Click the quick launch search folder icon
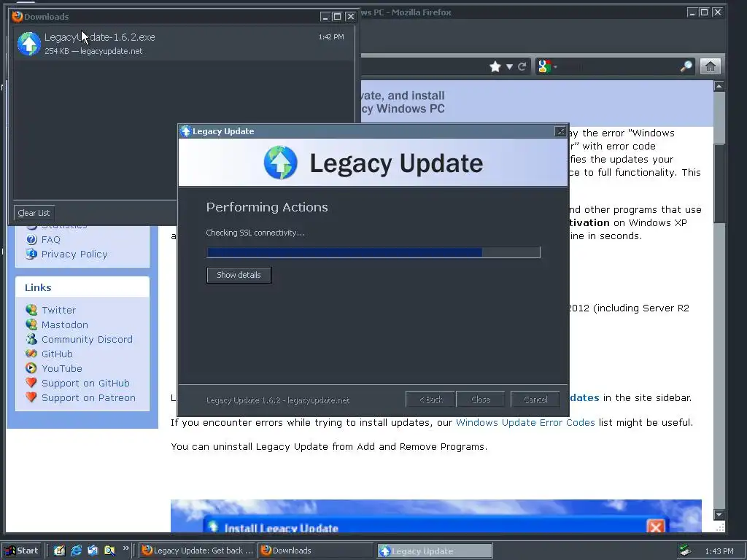Viewport: 747px width, 560px height. pyautogui.click(x=109, y=551)
